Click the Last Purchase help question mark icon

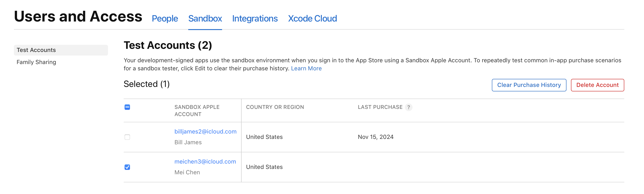pyautogui.click(x=408, y=107)
